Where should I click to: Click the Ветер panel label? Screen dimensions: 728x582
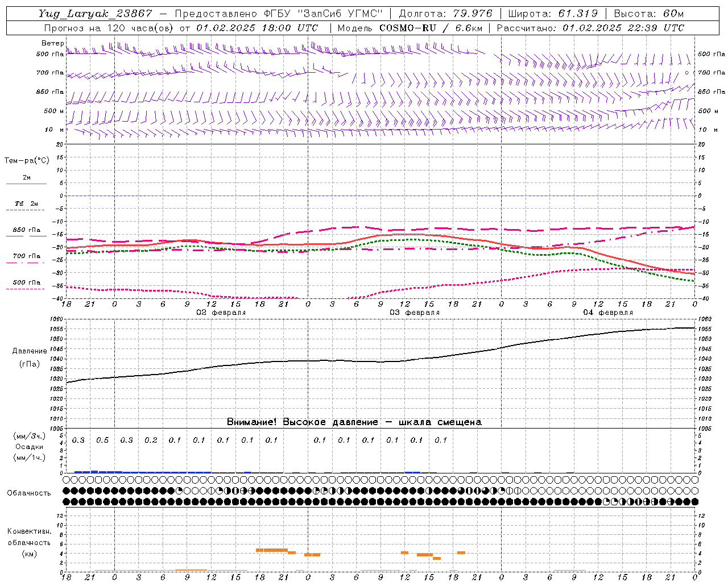[x=53, y=43]
